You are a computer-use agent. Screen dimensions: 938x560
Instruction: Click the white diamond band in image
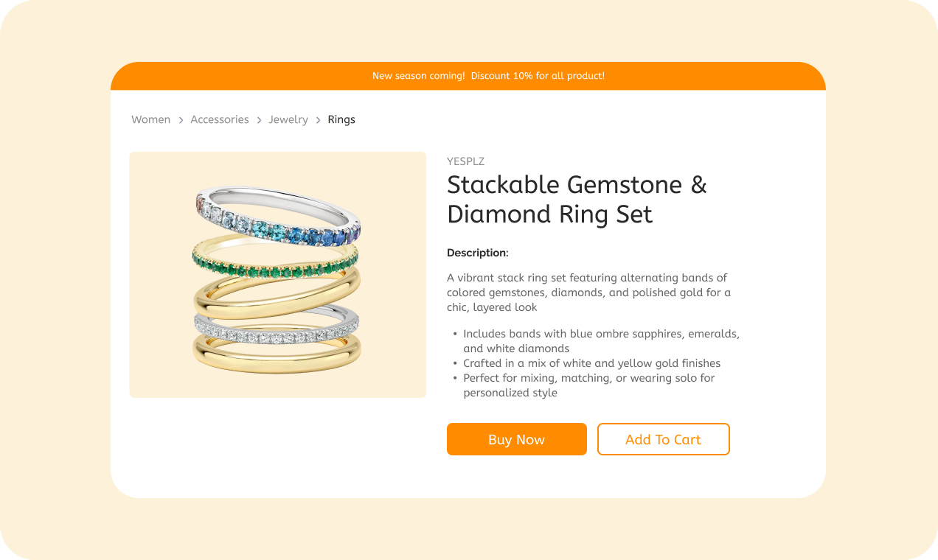tap(276, 328)
